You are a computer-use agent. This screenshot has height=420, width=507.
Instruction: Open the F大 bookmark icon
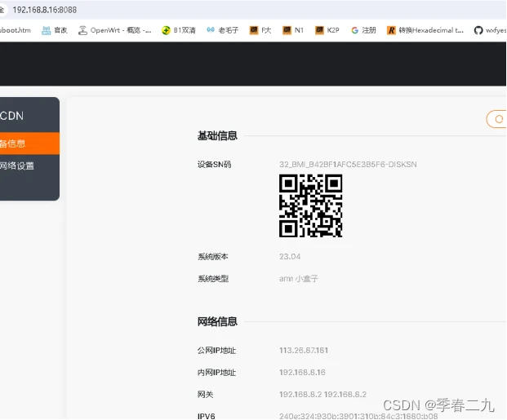pyautogui.click(x=254, y=30)
